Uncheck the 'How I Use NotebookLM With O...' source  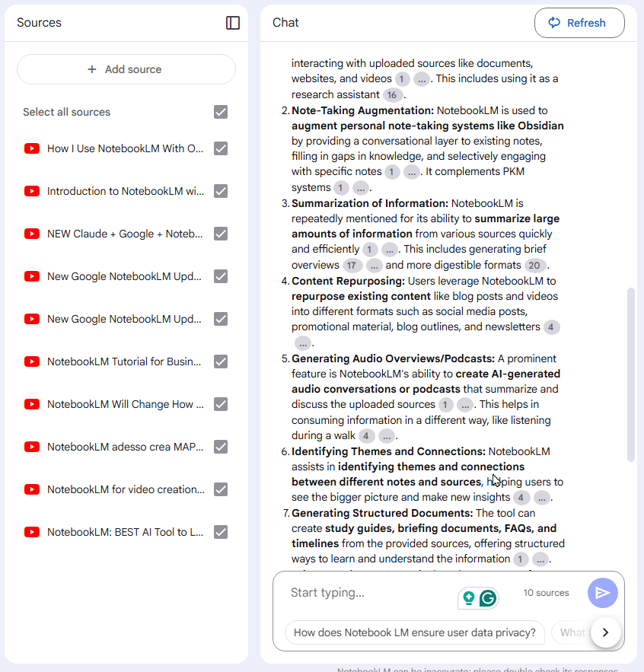[x=221, y=148]
